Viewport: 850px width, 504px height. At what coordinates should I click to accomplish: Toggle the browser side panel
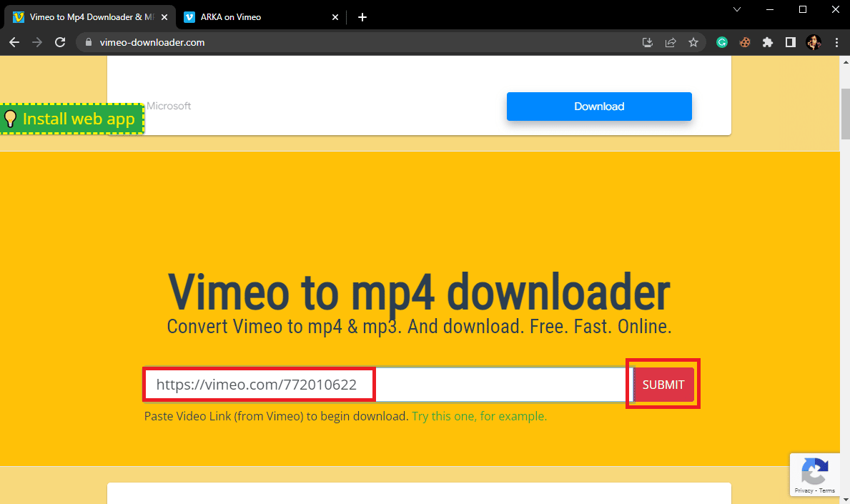(x=791, y=42)
